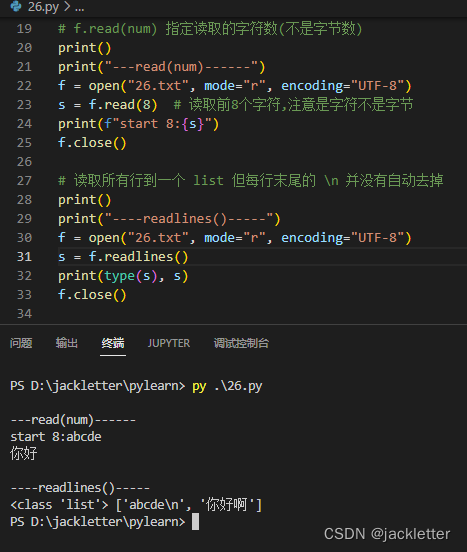Select the 终端 panel tab
Screen dimensions: 467x552
[113, 343]
